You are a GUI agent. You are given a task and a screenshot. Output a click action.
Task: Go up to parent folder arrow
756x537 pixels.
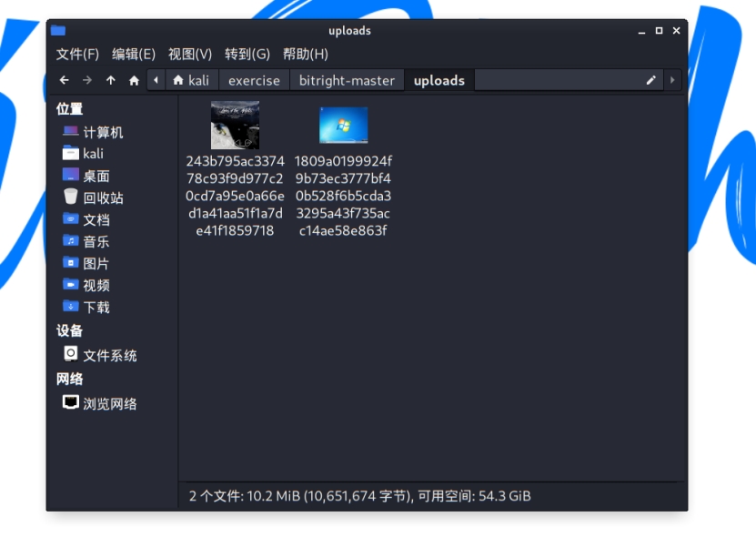[x=111, y=80]
